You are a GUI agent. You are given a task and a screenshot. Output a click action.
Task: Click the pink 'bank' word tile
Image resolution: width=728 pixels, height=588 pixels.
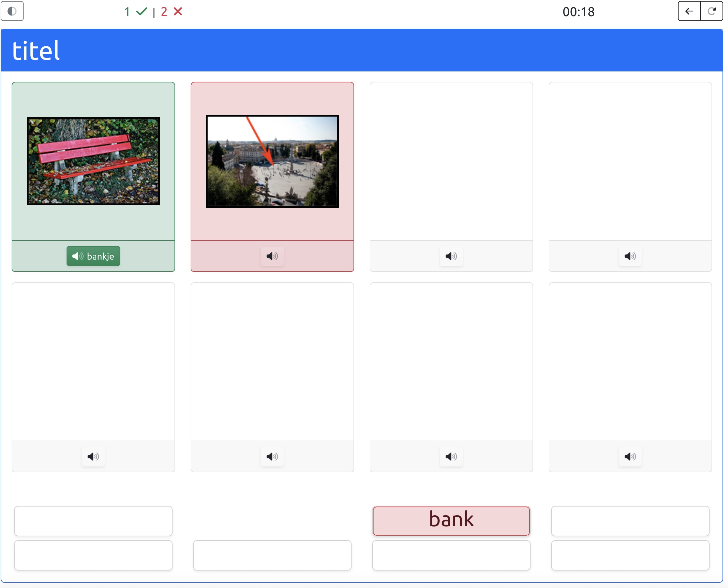[451, 520]
